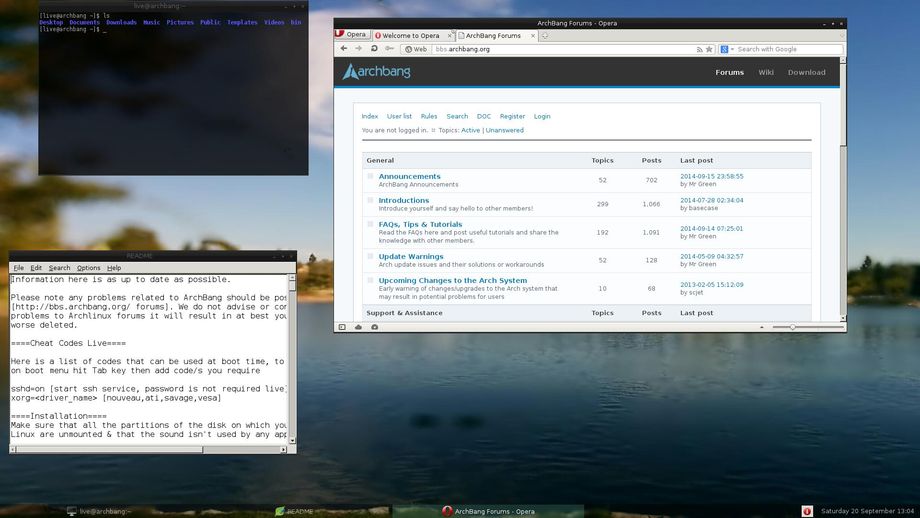The width and height of the screenshot is (920, 518).
Task: Adjust the Opera page zoom slider
Action: [x=792, y=327]
